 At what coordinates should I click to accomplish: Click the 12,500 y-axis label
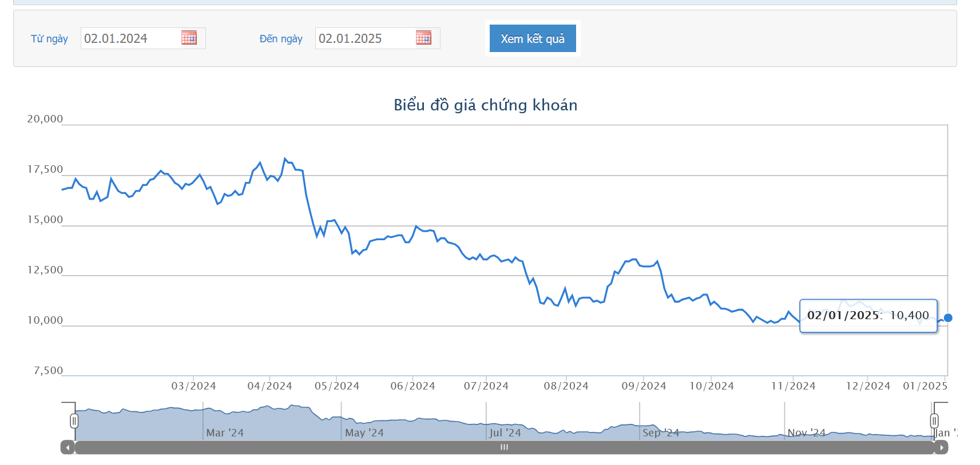pos(45,270)
